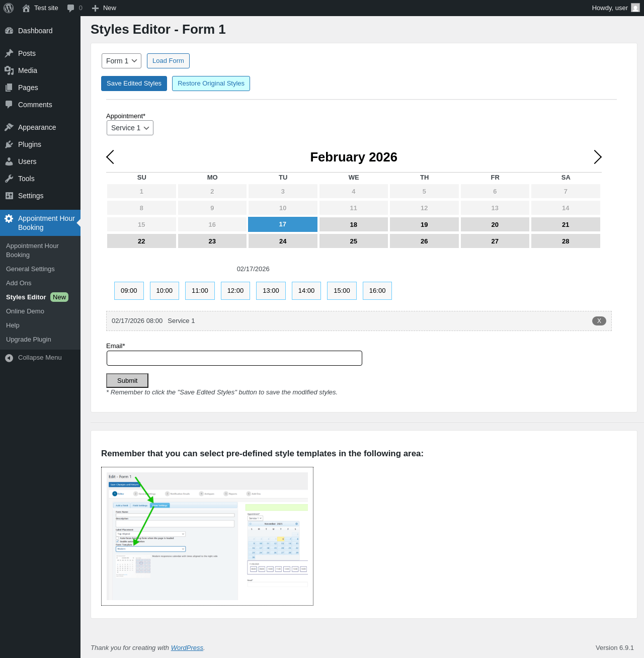Click the plus New icon in admin bar
This screenshot has height=658, width=644.
pos(95,8)
